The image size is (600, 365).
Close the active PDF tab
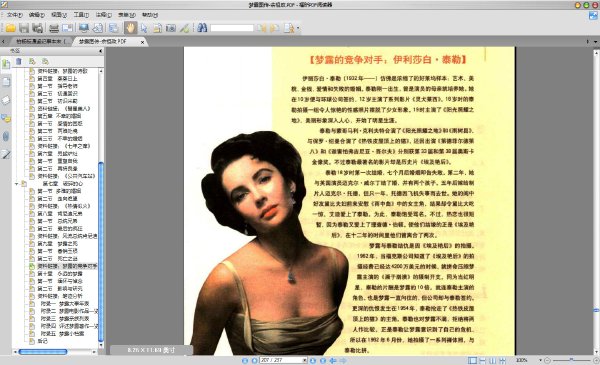tap(142, 42)
